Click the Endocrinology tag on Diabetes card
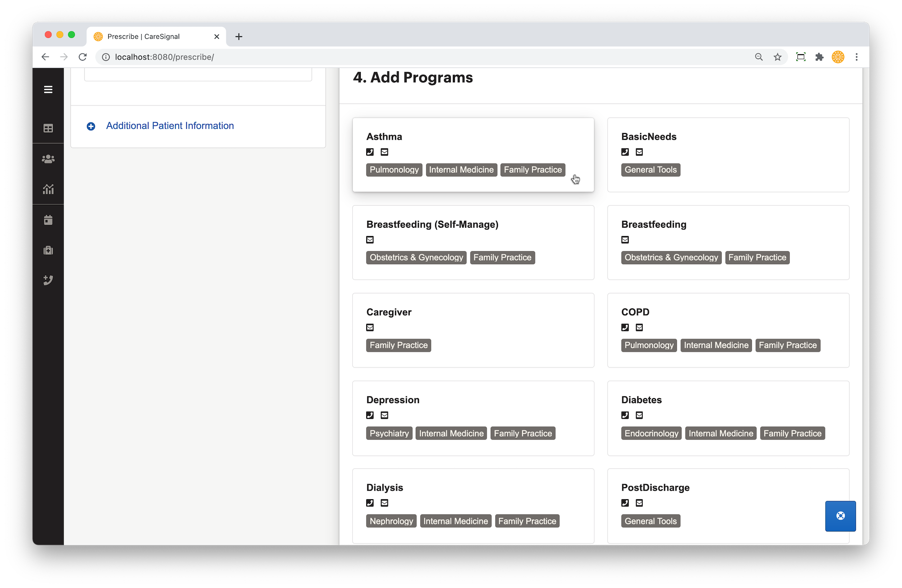 tap(651, 433)
